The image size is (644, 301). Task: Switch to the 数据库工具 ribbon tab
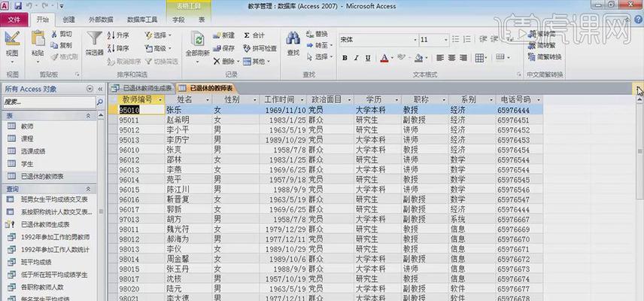coord(142,20)
